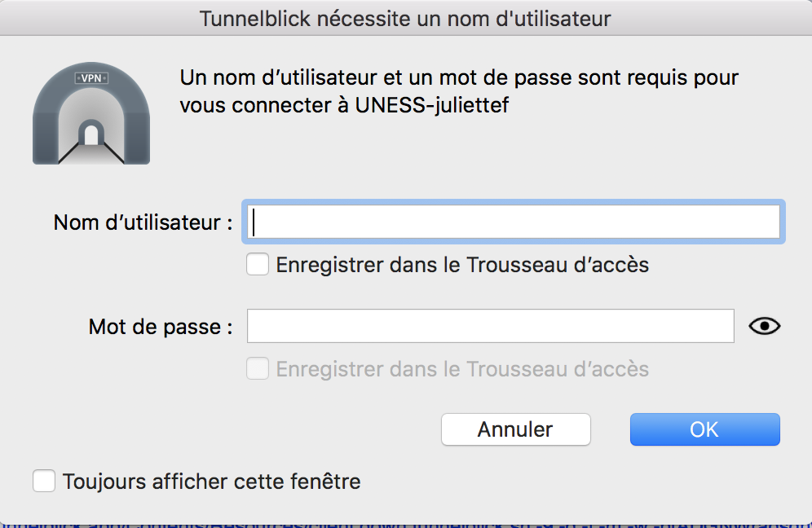This screenshot has height=528, width=812.
Task: Confirm credentials with the OK button
Action: pos(705,429)
